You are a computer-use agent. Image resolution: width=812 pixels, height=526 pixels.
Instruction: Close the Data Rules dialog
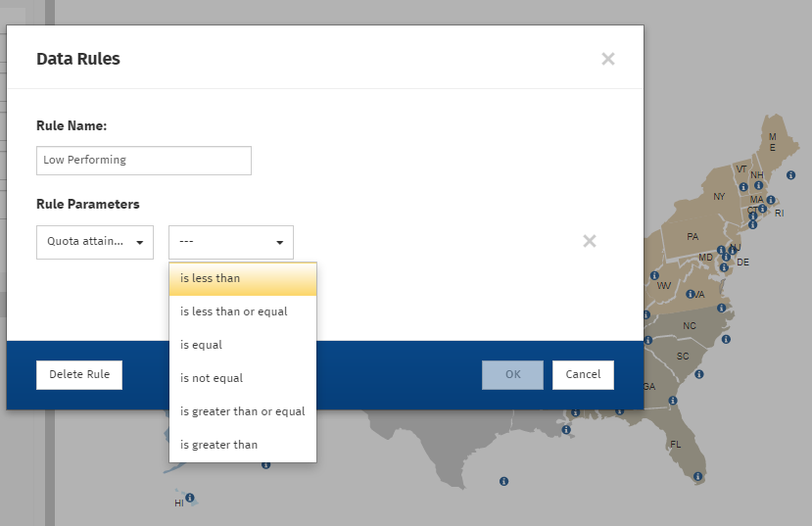[x=607, y=59]
